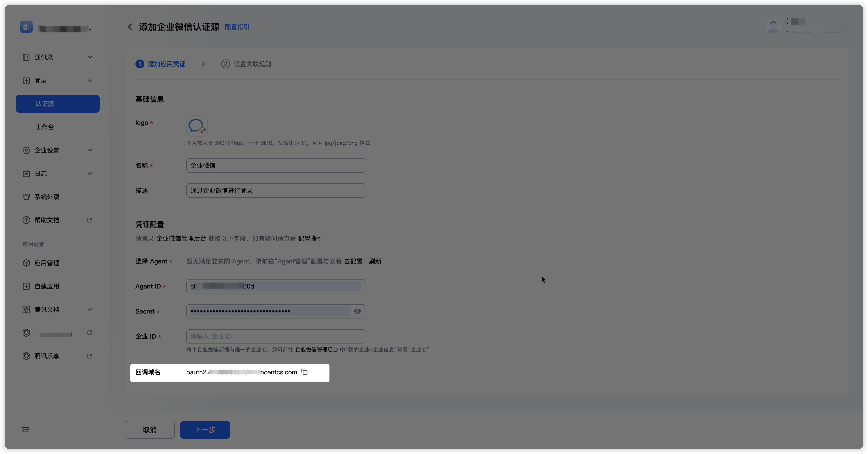Click the 登录 login icon
868x454 pixels.
[26, 81]
